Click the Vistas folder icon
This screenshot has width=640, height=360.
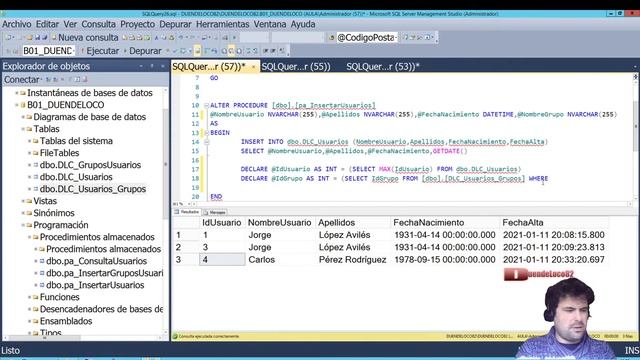pos(29,201)
